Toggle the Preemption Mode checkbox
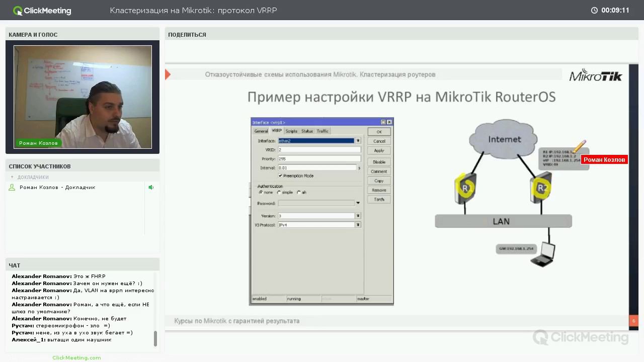 coord(280,176)
